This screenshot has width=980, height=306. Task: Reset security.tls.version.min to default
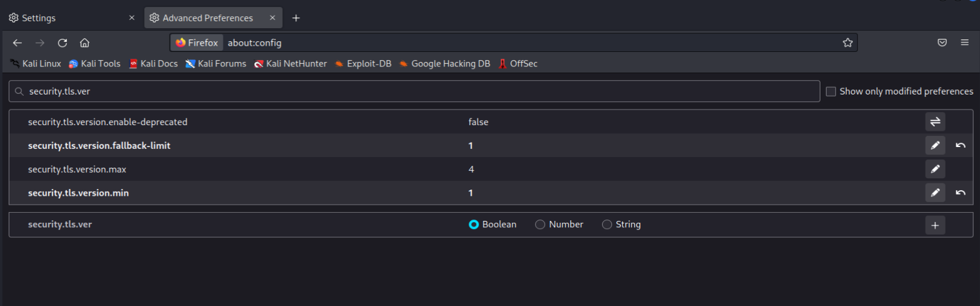[x=961, y=193]
